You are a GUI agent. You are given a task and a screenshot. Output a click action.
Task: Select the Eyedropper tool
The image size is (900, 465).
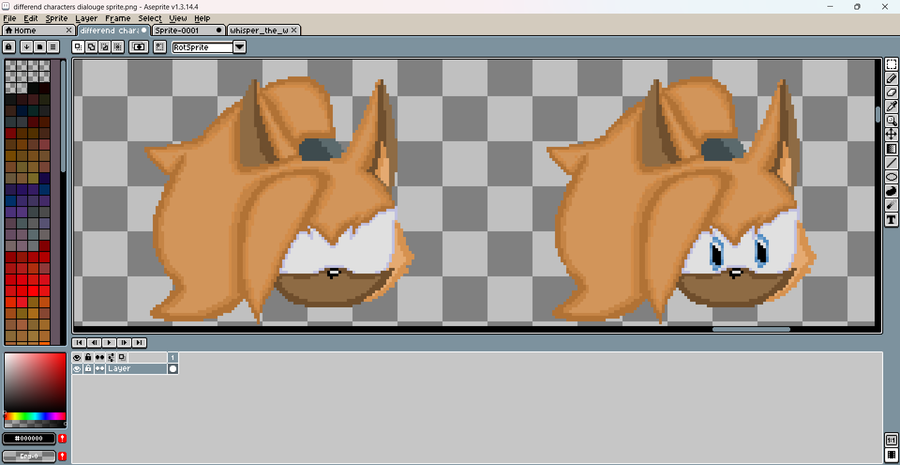pyautogui.click(x=891, y=106)
